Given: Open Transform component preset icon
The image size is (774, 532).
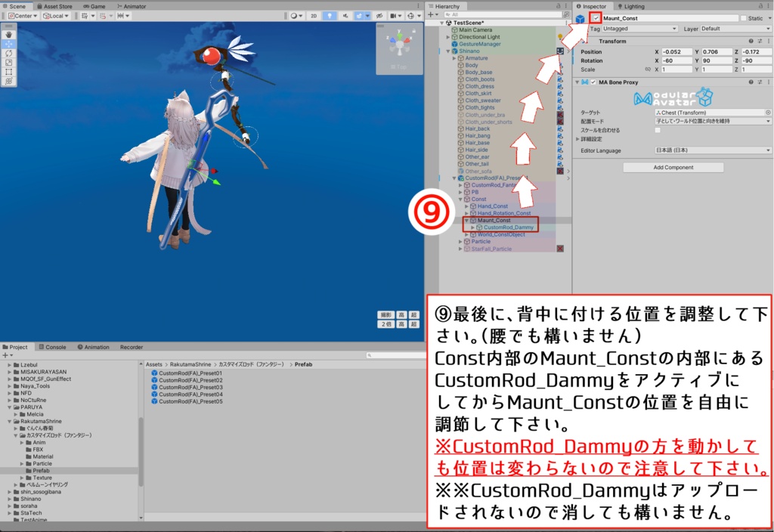Looking at the screenshot, I should point(760,42).
